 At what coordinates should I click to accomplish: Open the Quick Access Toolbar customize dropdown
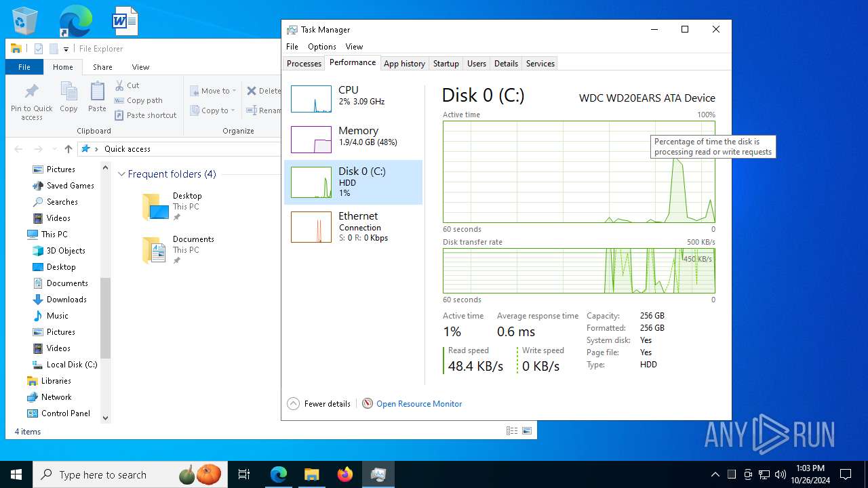click(x=66, y=49)
